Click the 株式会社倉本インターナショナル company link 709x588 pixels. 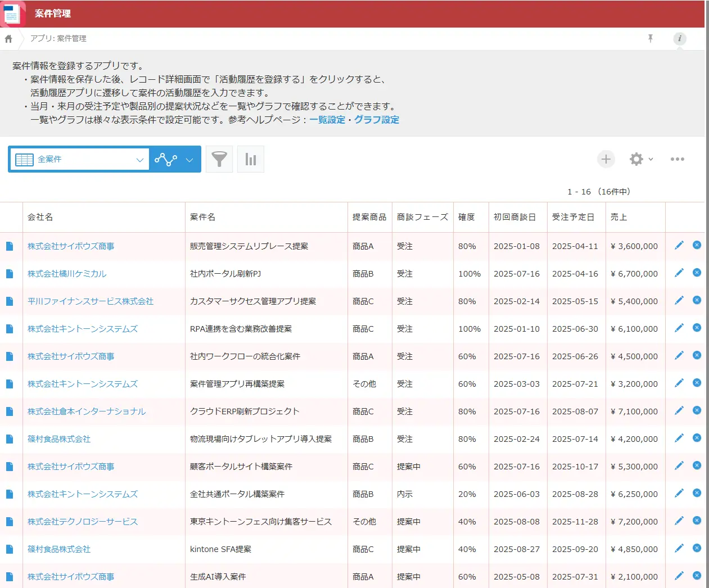pos(87,411)
